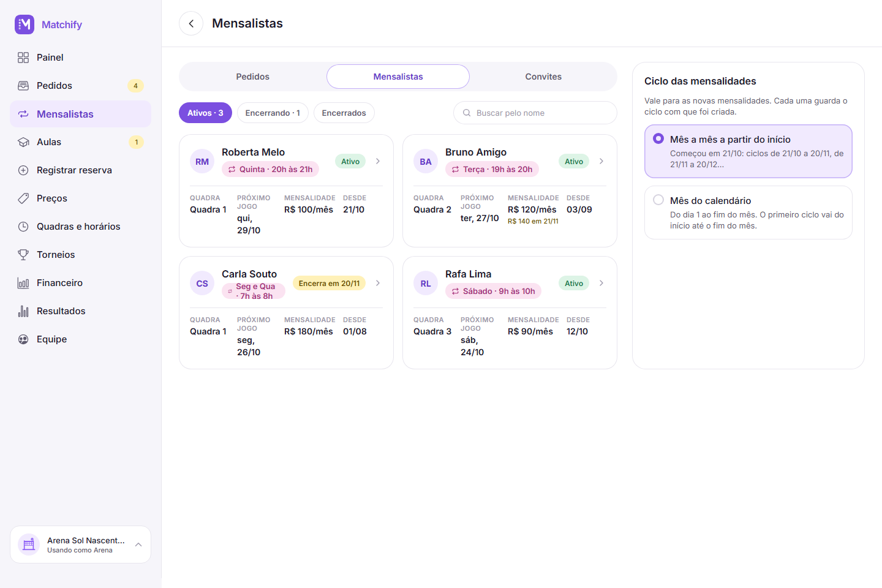Screen dimensions: 882x588
Task: Click the Financeiro chart icon
Action: click(x=23, y=283)
